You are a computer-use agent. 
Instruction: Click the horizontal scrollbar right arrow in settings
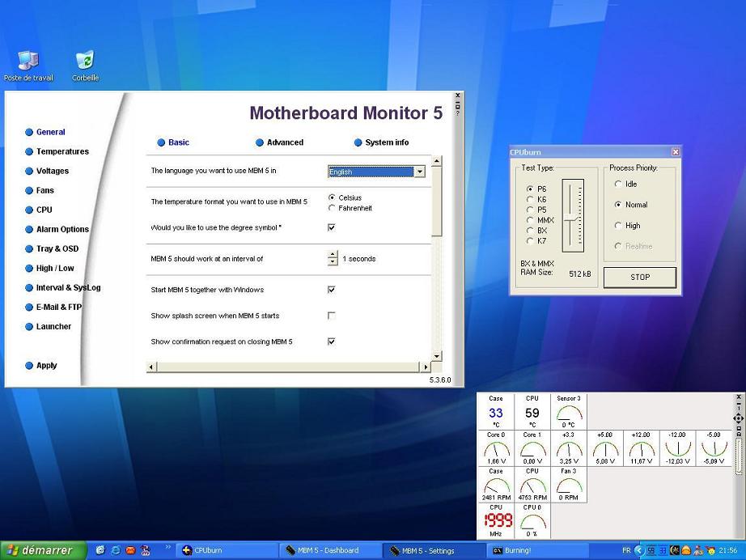click(426, 367)
